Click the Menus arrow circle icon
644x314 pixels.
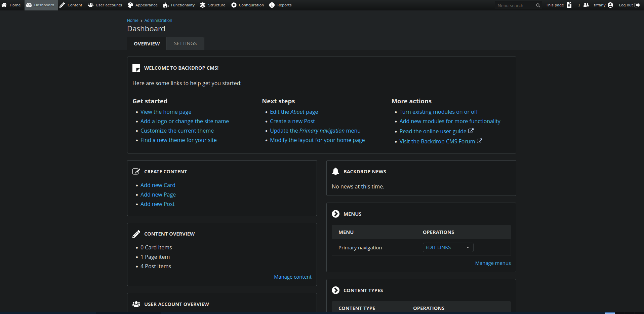click(x=335, y=214)
